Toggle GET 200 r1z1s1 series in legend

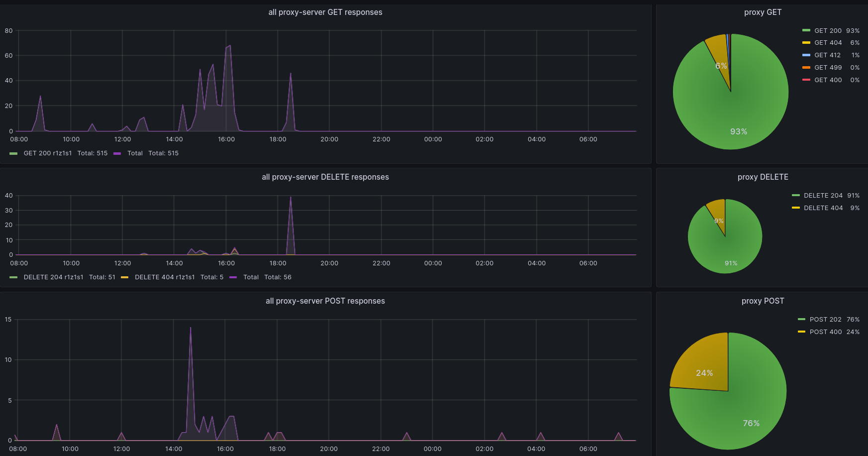click(x=48, y=153)
